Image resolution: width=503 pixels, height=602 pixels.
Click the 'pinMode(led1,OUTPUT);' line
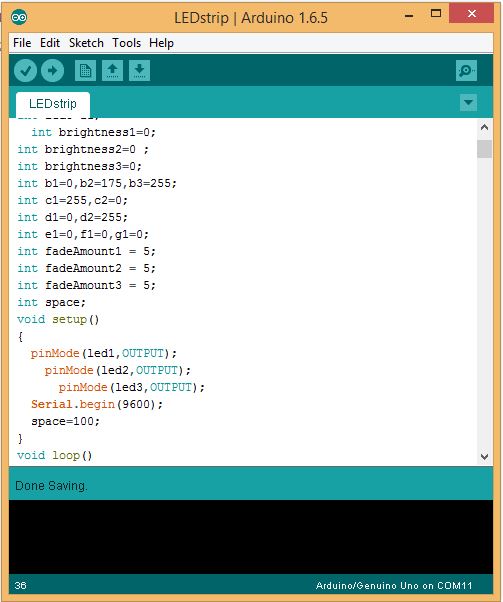click(104, 353)
